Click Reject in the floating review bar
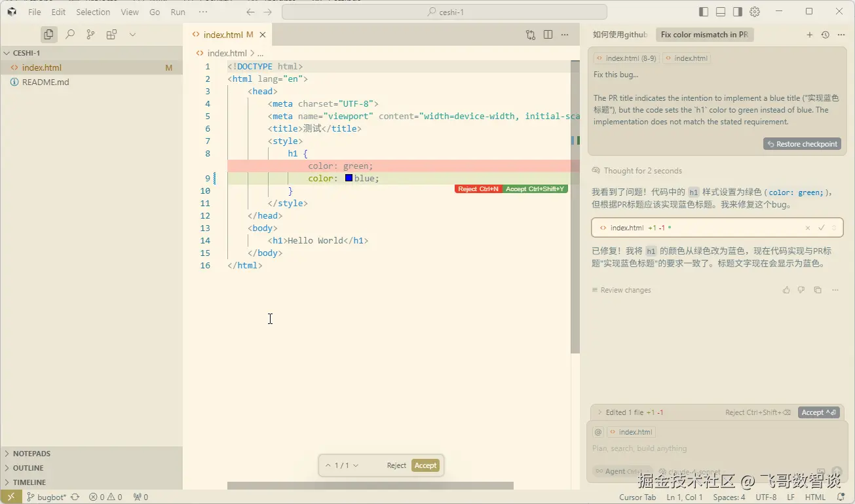This screenshot has width=855, height=504. (x=396, y=465)
